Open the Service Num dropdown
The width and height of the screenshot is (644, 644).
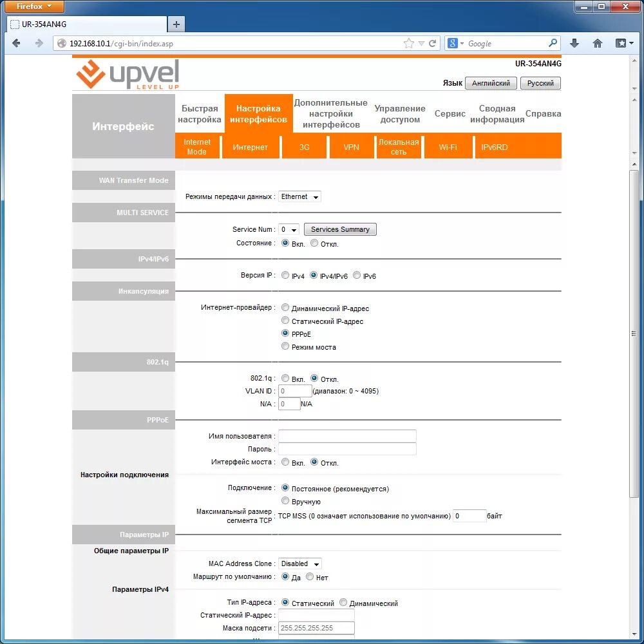289,230
